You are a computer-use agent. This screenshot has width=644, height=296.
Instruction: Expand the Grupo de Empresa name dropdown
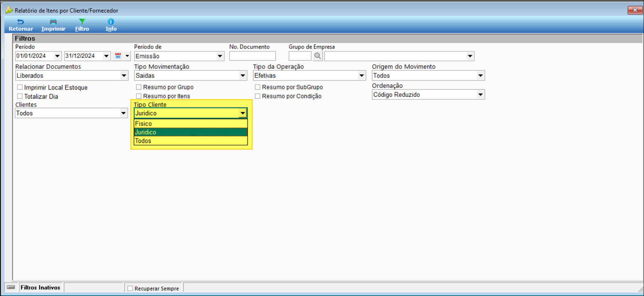tap(470, 56)
